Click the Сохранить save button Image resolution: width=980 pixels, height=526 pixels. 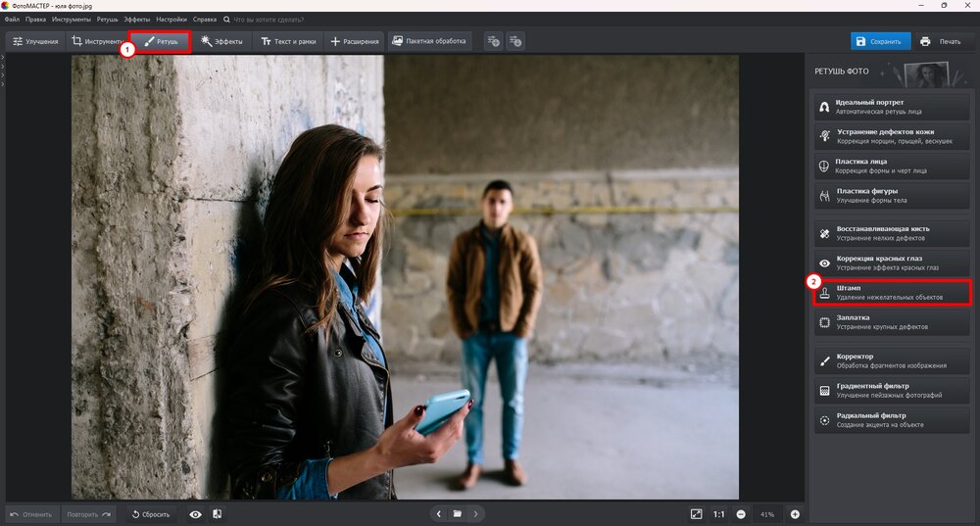pyautogui.click(x=878, y=41)
